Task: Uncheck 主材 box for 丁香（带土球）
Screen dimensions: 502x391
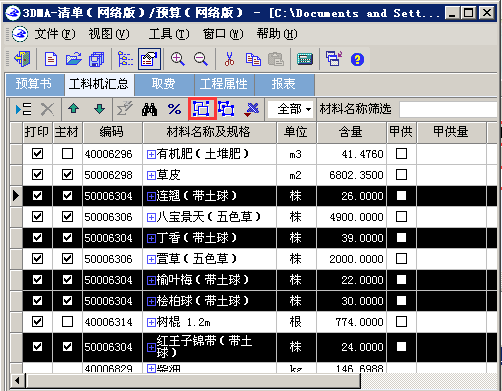Action: 67,237
